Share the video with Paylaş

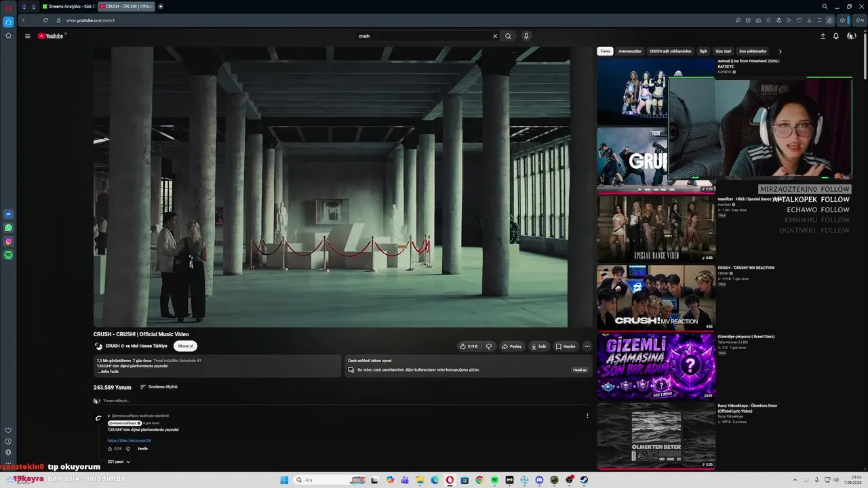pyautogui.click(x=511, y=346)
